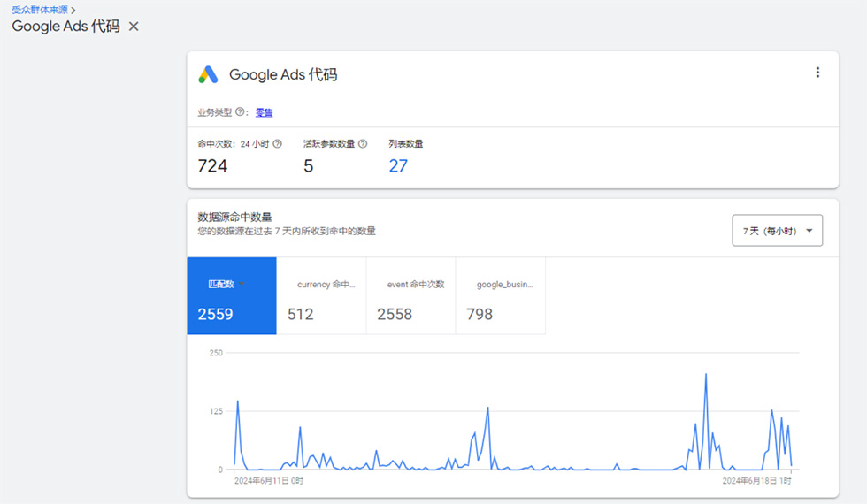The image size is (867, 504).
Task: Open the 27 list count link
Action: tap(398, 166)
